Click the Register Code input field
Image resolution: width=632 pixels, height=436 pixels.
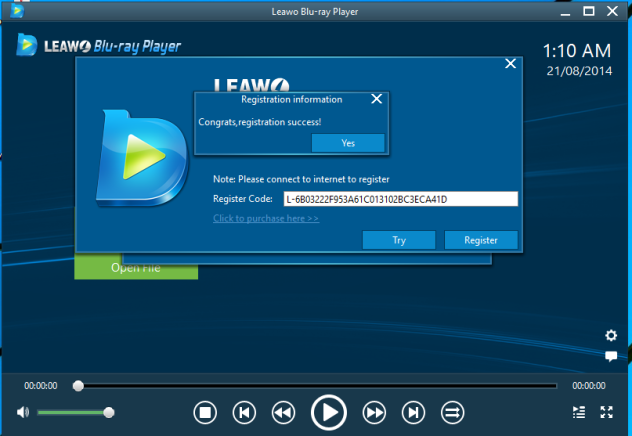tap(401, 199)
